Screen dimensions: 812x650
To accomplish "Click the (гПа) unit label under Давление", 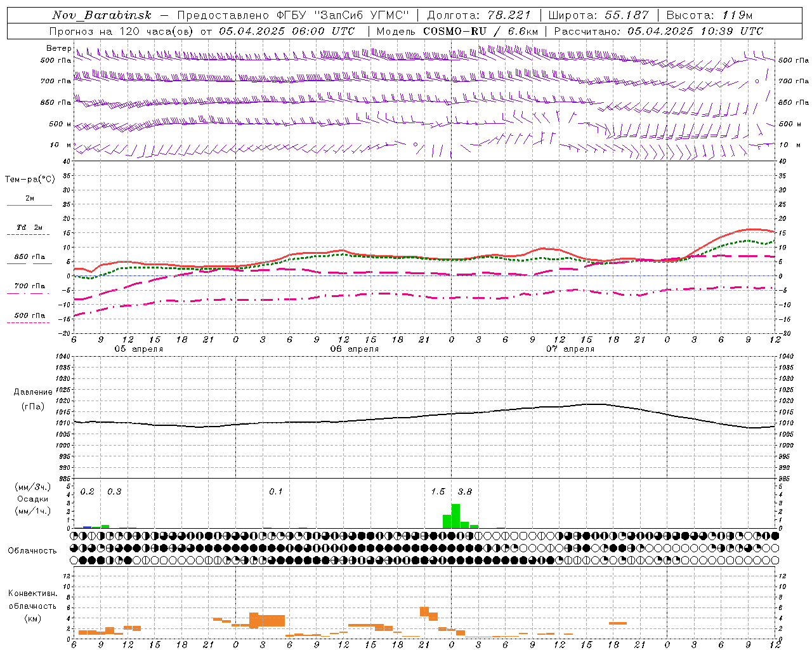I will [x=33, y=407].
